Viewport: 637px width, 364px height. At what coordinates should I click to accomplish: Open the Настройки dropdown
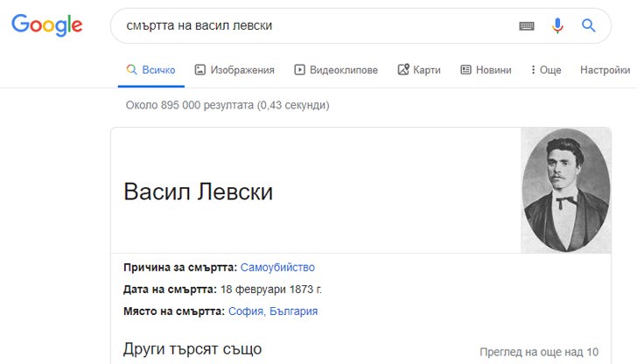pos(605,70)
